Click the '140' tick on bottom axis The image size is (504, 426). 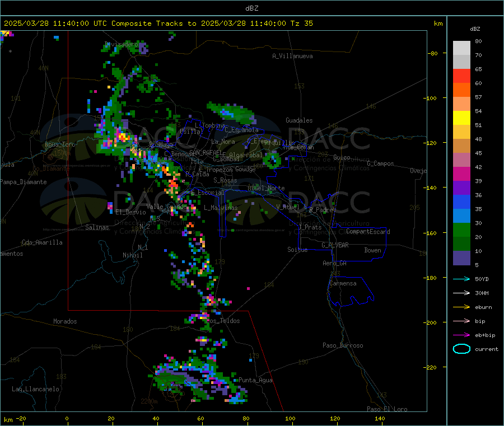380,418
